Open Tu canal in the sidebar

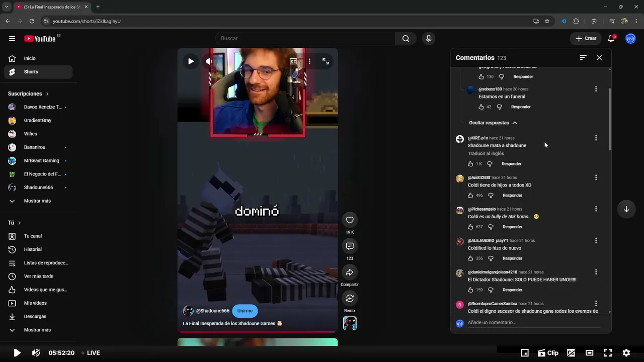tap(38, 236)
